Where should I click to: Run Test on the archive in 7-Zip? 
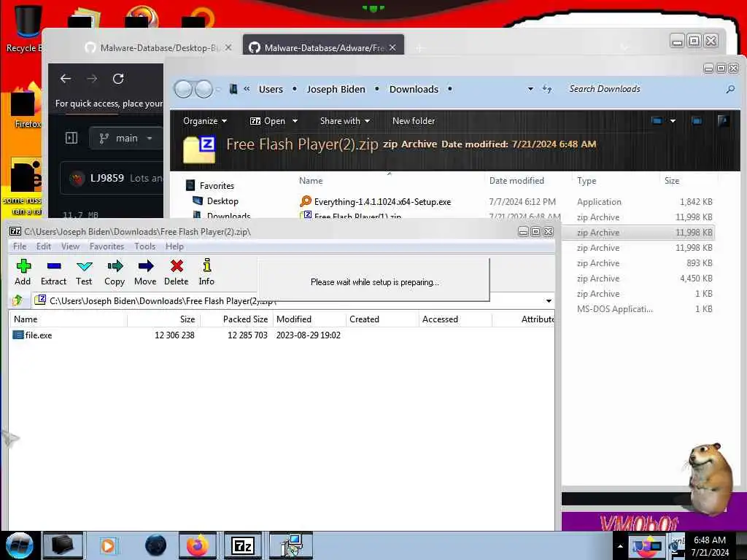[84, 272]
